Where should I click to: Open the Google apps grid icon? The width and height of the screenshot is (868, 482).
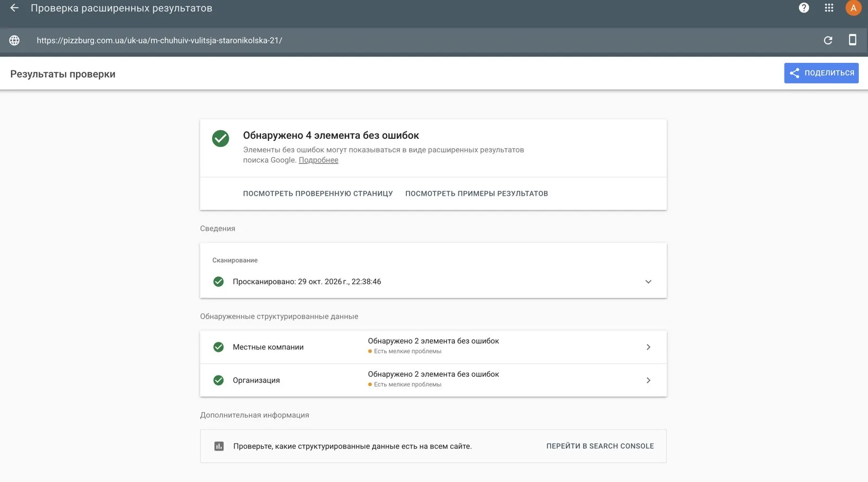(x=829, y=8)
